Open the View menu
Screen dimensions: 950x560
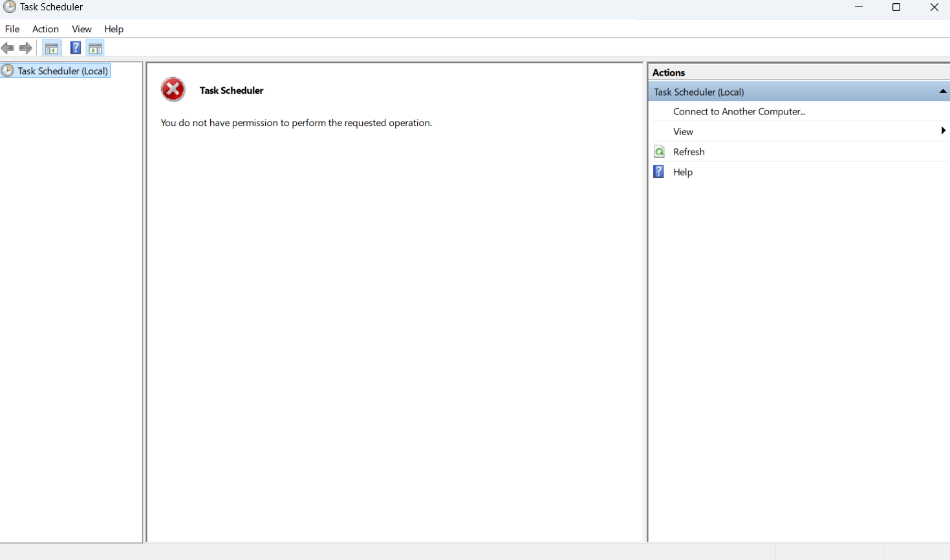coord(81,28)
